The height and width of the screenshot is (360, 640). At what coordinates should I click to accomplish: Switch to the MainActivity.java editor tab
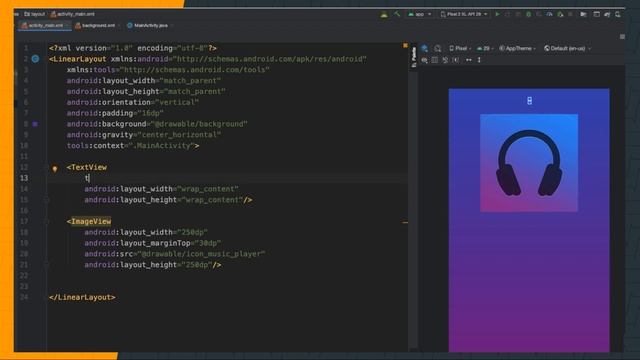point(149,25)
